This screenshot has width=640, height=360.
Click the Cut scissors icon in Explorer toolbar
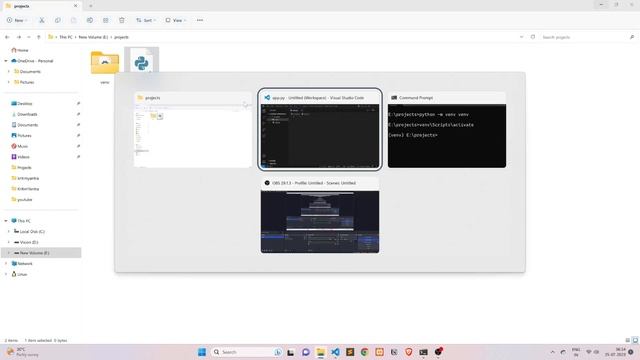42,20
